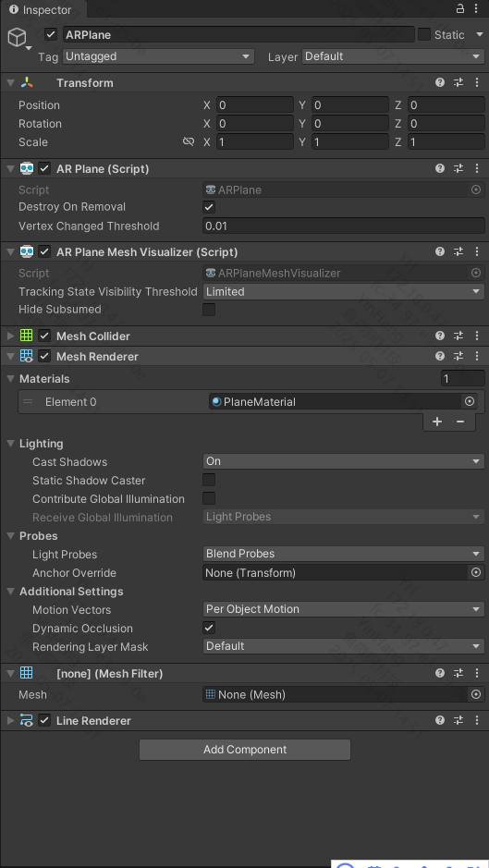
Task: Toggle Destroy On Removal checkbox
Action: pyautogui.click(x=209, y=207)
